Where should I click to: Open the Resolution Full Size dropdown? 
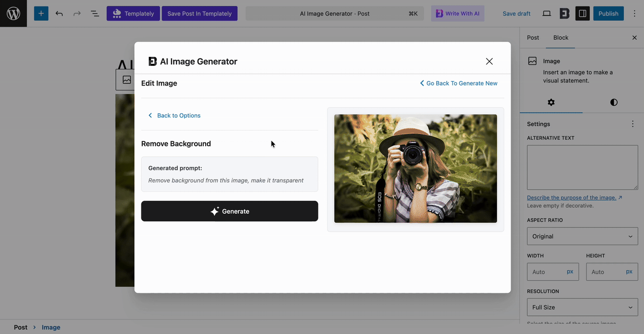583,307
